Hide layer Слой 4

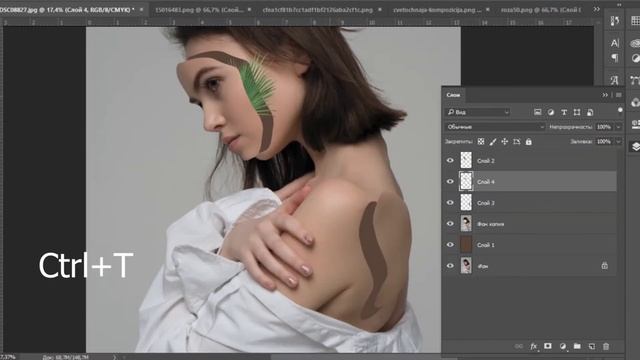450,182
